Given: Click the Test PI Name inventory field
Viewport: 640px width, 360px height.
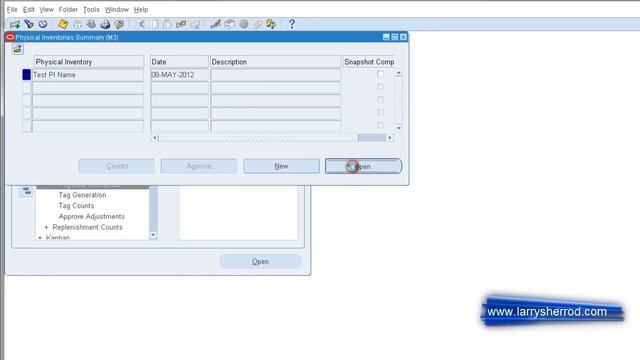Looking at the screenshot, I should pyautogui.click(x=88, y=75).
